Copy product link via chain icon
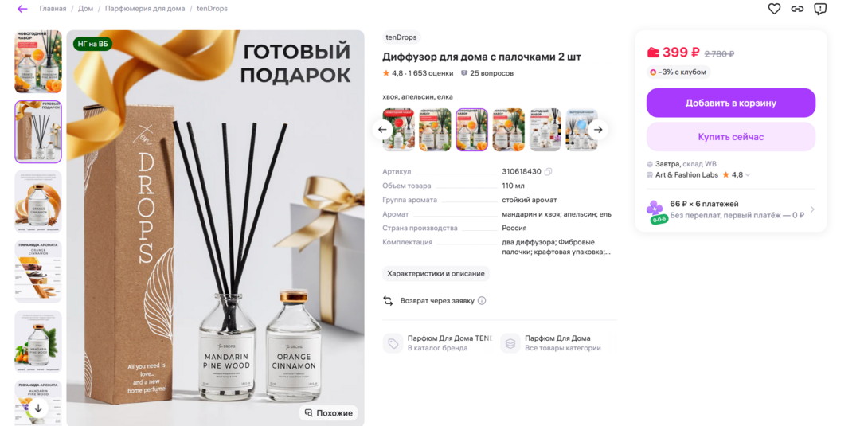 tap(797, 9)
